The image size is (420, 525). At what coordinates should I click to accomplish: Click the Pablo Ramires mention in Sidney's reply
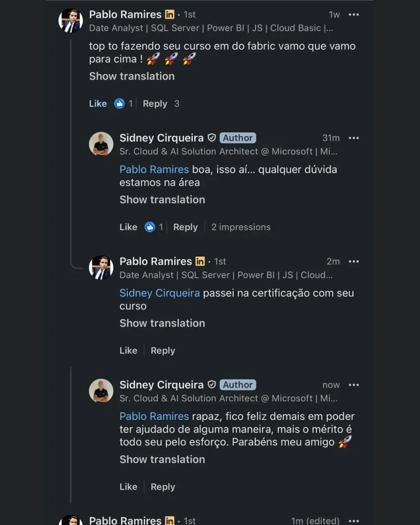[154, 169]
